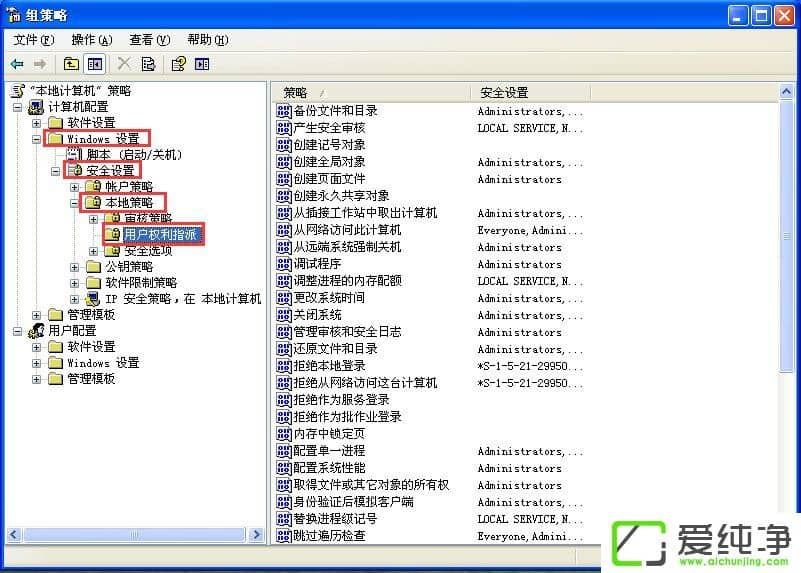Select the 替换进程级记号 policy
Viewport: 801px width, 573px height.
pos(335,518)
